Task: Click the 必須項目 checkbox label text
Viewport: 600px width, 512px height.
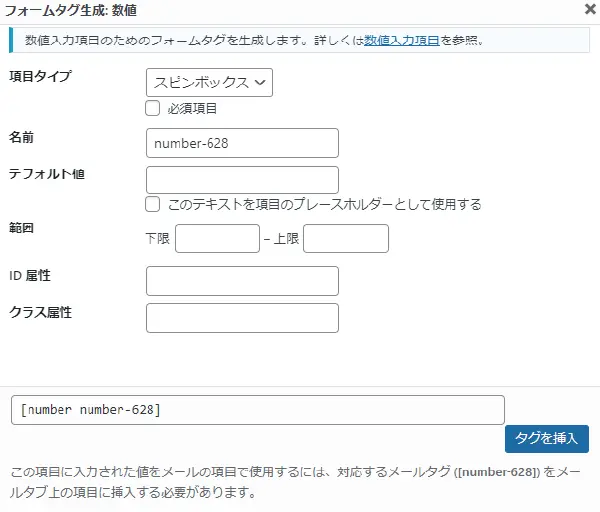Action: point(192,108)
